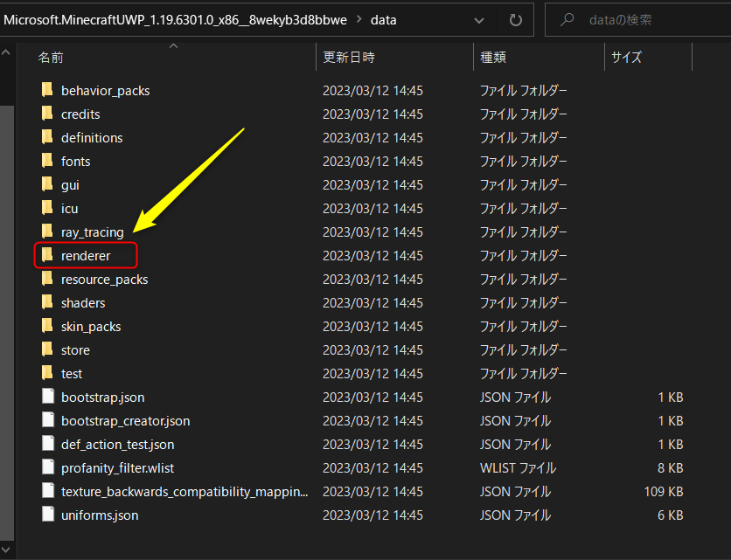This screenshot has width=731, height=560.
Task: Sort by the 名前 column header
Action: [50, 57]
